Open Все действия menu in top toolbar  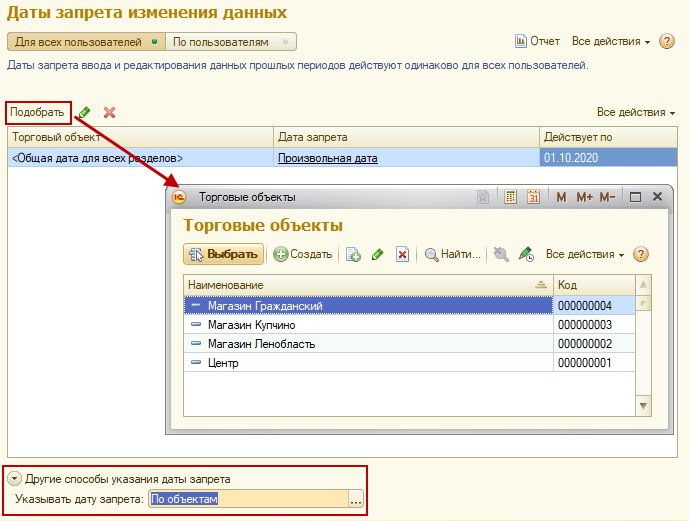tap(611, 41)
